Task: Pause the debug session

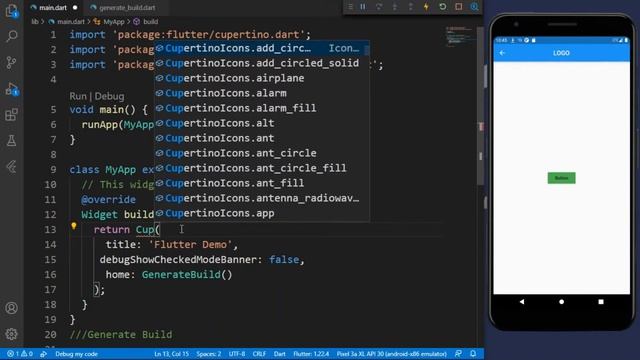Action: [x=362, y=7]
